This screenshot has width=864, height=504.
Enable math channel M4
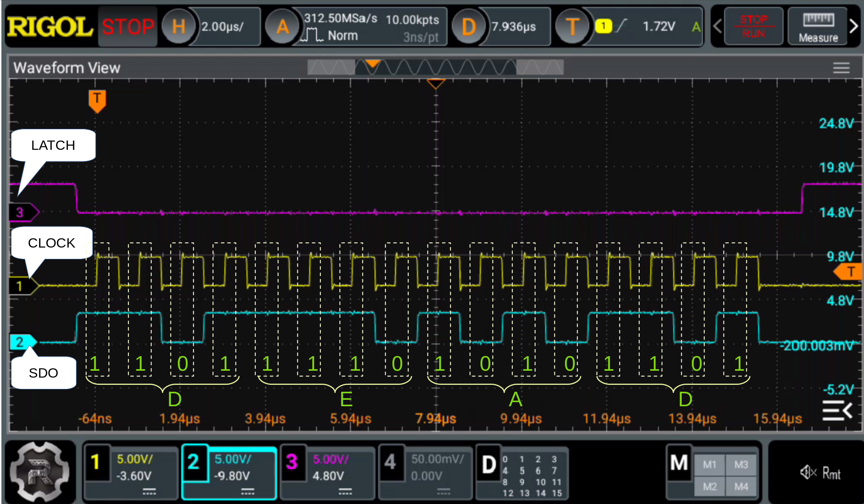pos(741,487)
